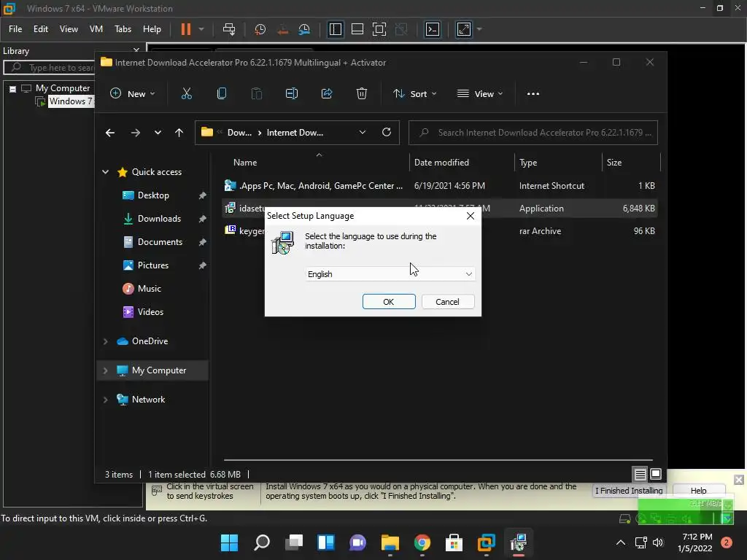Collapse My Computer in Library tree

(13, 88)
